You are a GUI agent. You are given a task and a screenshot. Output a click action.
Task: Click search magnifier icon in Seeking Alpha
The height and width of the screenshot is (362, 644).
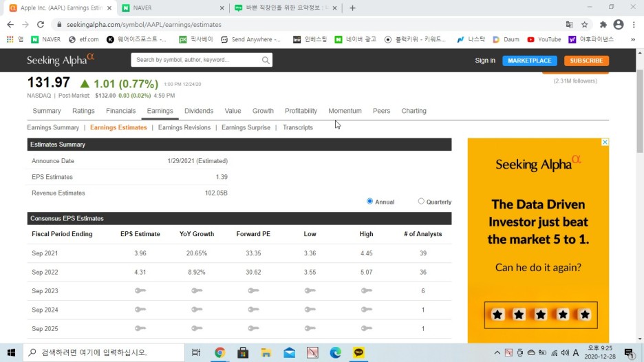pyautogui.click(x=266, y=60)
